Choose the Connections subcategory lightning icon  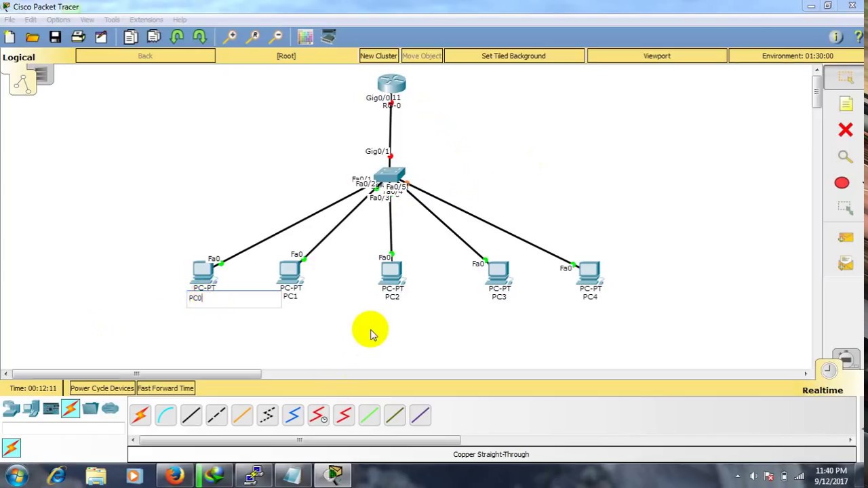click(12, 448)
